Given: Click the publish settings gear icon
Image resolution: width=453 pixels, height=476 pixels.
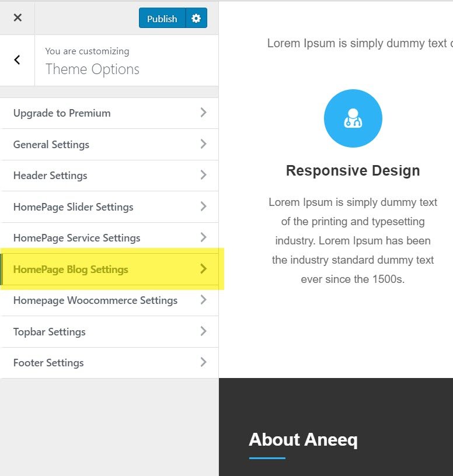Looking at the screenshot, I should pyautogui.click(x=196, y=18).
